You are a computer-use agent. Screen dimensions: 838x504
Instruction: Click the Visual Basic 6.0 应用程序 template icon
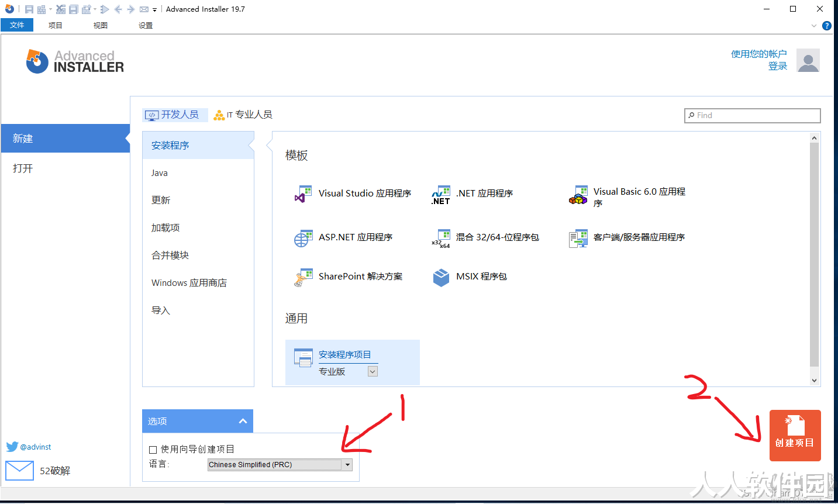(578, 195)
